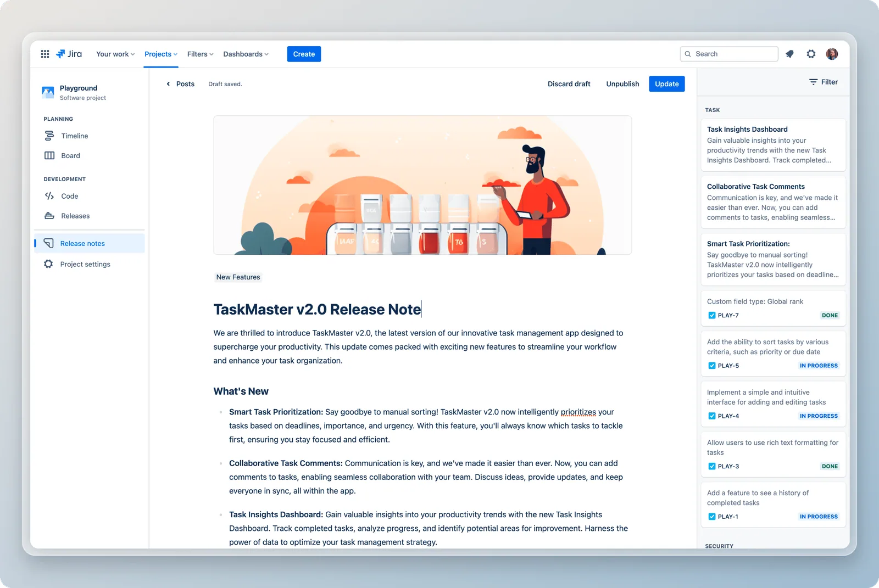
Task: Expand the Your work dropdown
Action: coord(115,54)
